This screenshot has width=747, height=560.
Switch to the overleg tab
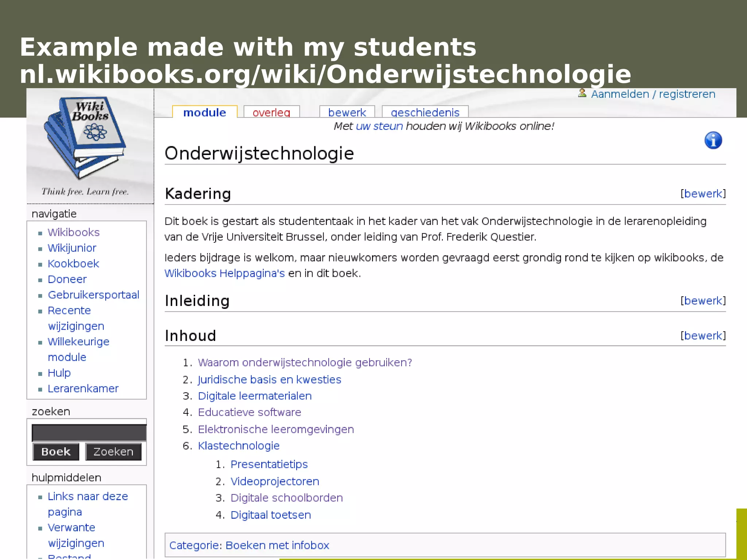(271, 112)
